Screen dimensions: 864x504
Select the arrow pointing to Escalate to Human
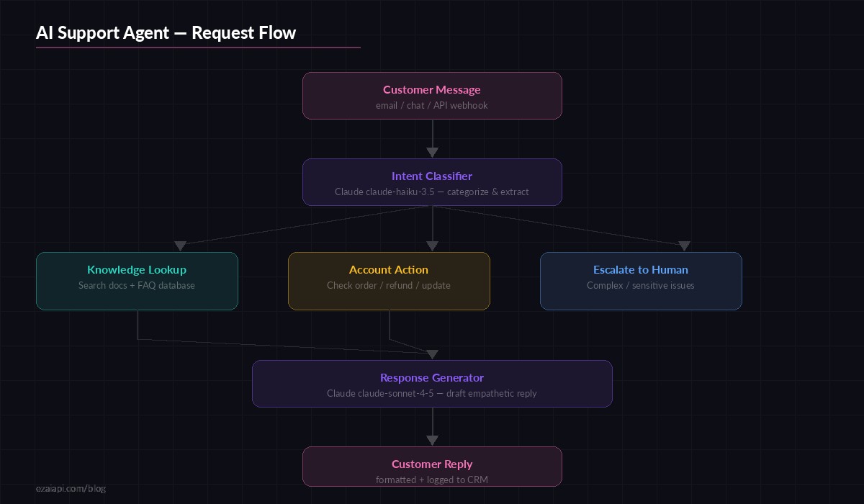click(x=684, y=245)
